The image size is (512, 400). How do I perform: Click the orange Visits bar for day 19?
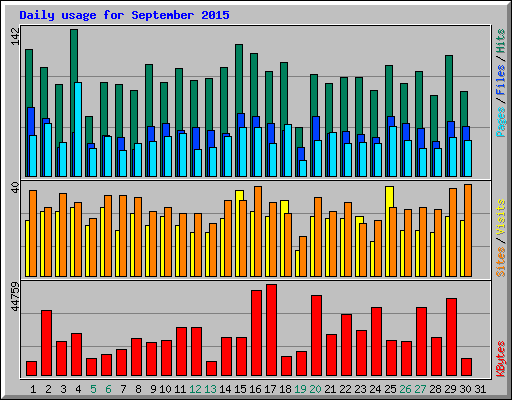[303, 256]
